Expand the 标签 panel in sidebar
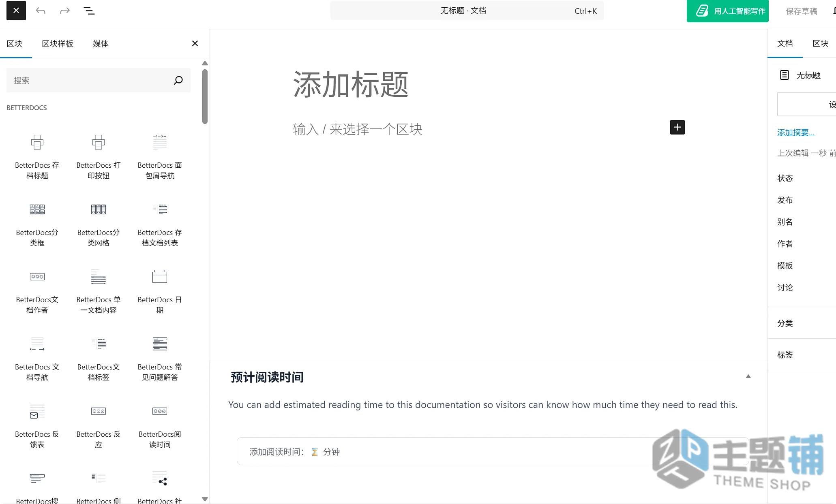Screen dimensions: 836x504 802,355
